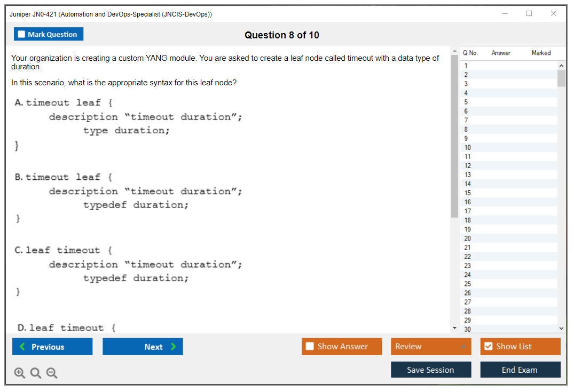Close the exam window
Image resolution: width=574 pixels, height=392 pixels.
click(554, 14)
